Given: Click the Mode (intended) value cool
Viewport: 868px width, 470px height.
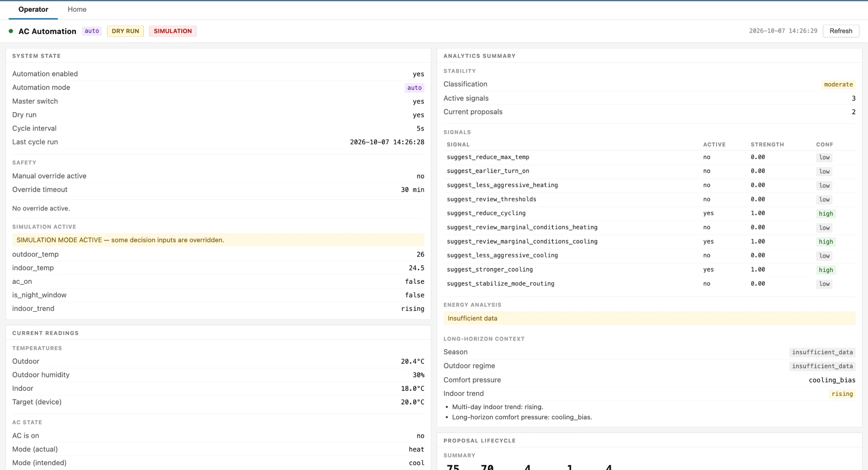Looking at the screenshot, I should click(x=416, y=463).
